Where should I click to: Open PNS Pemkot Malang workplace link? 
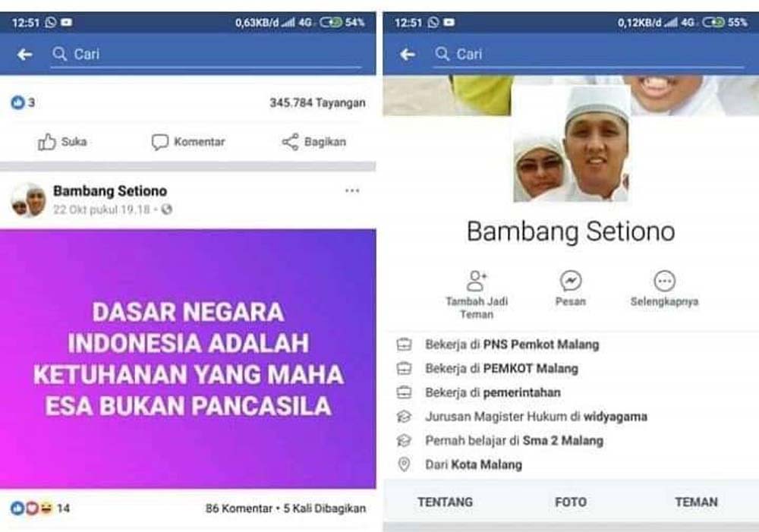click(x=541, y=345)
